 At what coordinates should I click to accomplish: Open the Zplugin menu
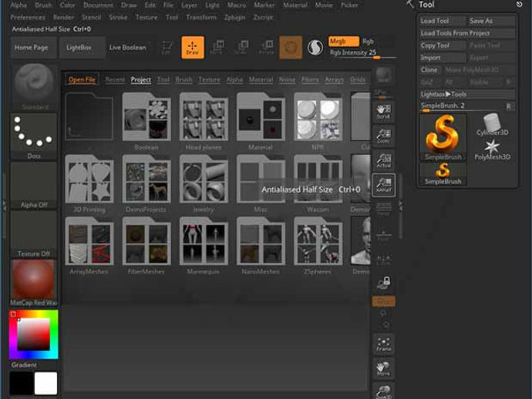coord(235,17)
